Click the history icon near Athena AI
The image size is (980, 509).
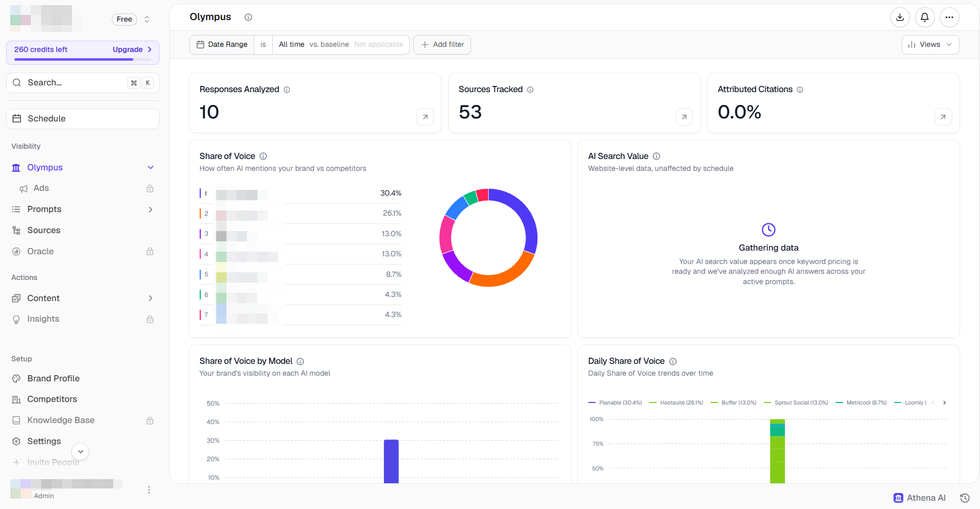click(965, 498)
